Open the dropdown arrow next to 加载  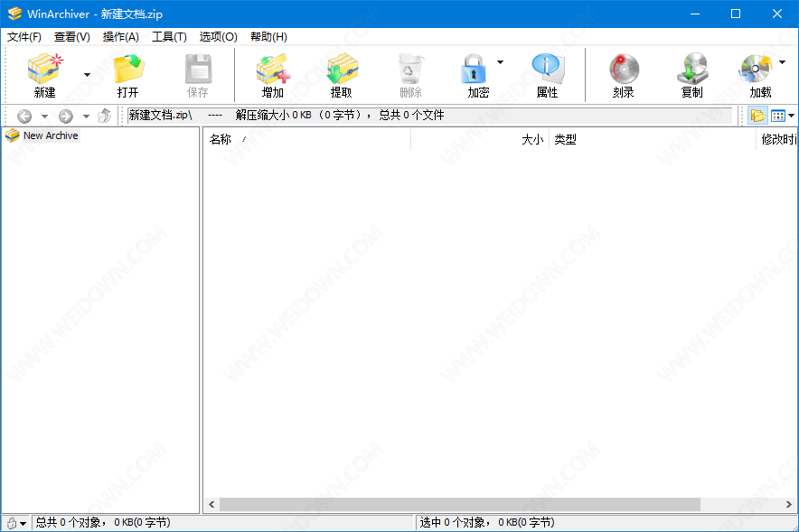click(x=782, y=62)
